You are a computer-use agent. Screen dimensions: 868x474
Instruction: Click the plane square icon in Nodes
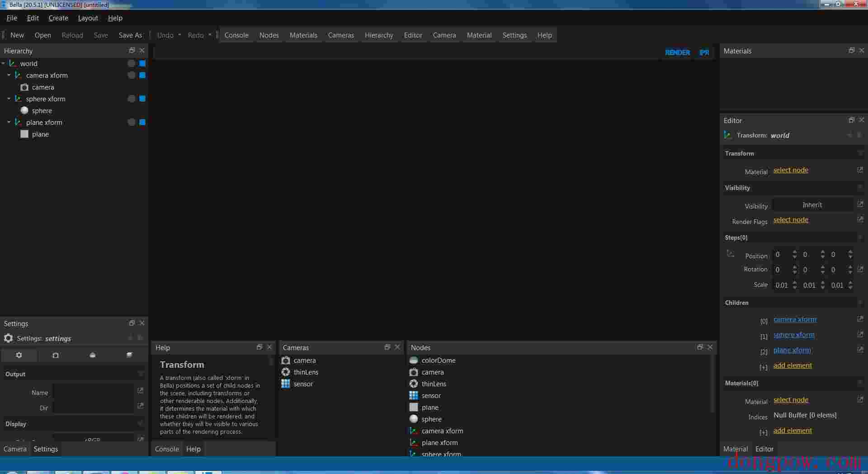tap(414, 408)
